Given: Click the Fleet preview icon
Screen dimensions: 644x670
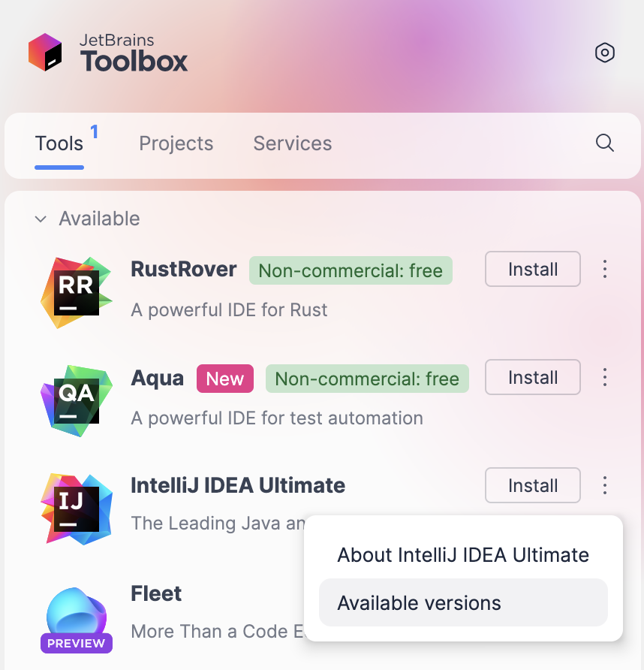Looking at the screenshot, I should [x=77, y=620].
